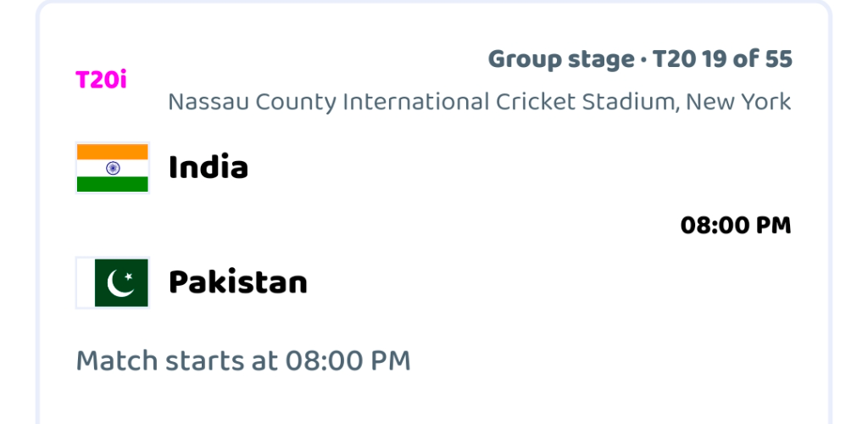Click the 'T20 19 of 55' match number
Screen dimensions: 868x424
pyautogui.click(x=722, y=59)
